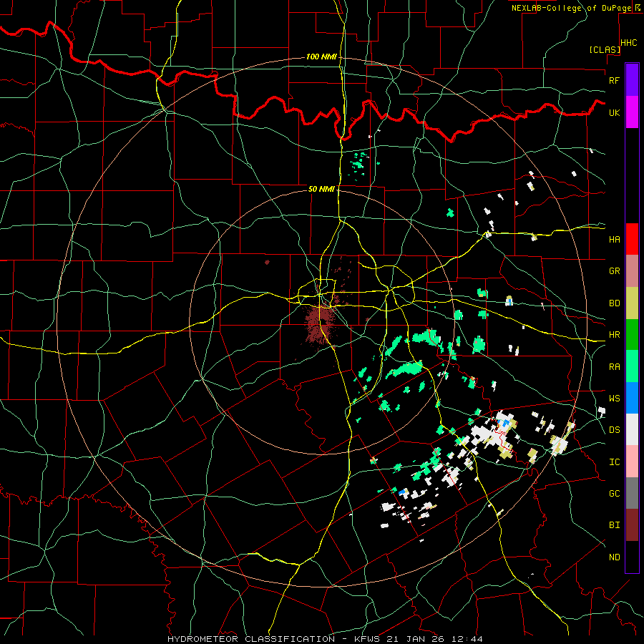The height and width of the screenshot is (644, 644).
Task: Select the yellow BD color swatch
Action: pyautogui.click(x=632, y=303)
